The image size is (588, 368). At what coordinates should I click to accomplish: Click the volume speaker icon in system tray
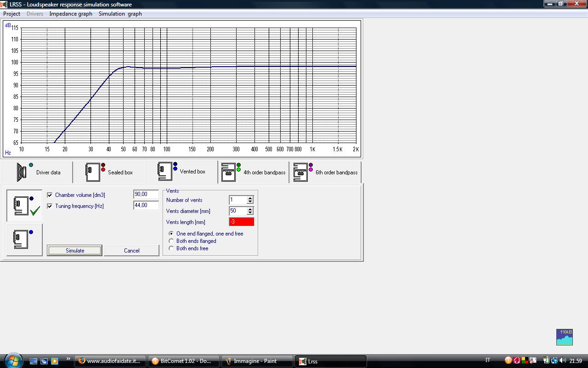click(563, 361)
